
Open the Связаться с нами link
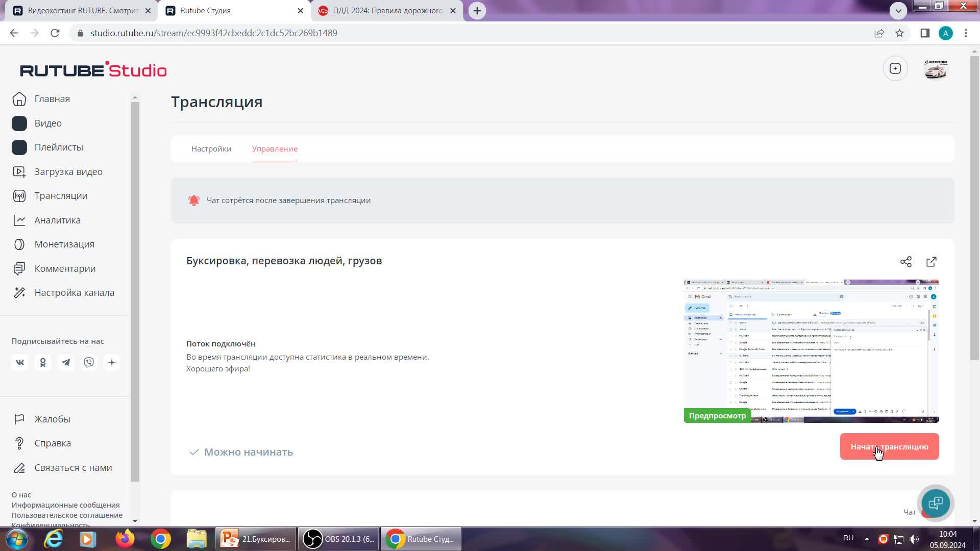[73, 468]
